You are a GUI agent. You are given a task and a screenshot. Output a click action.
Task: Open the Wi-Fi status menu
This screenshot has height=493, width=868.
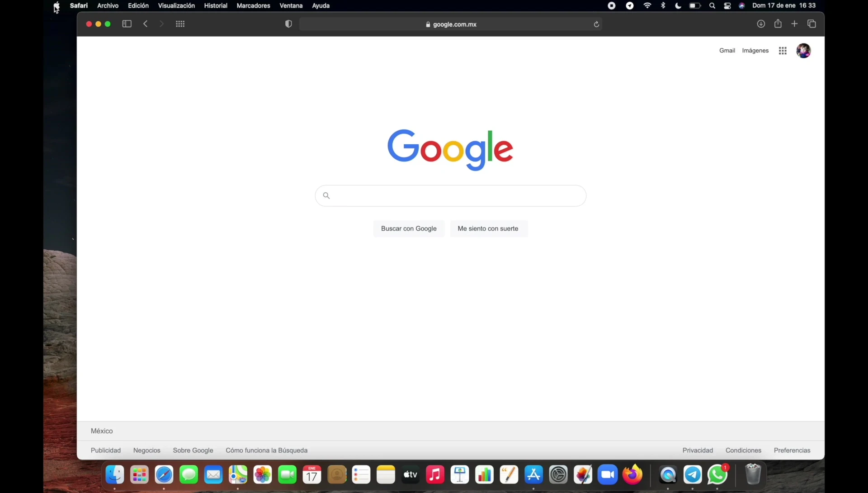647,5
